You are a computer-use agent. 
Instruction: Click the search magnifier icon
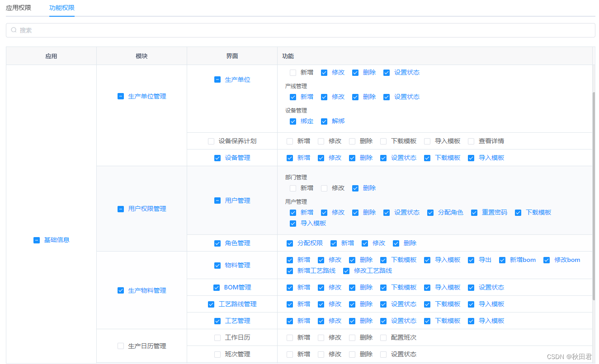14,30
